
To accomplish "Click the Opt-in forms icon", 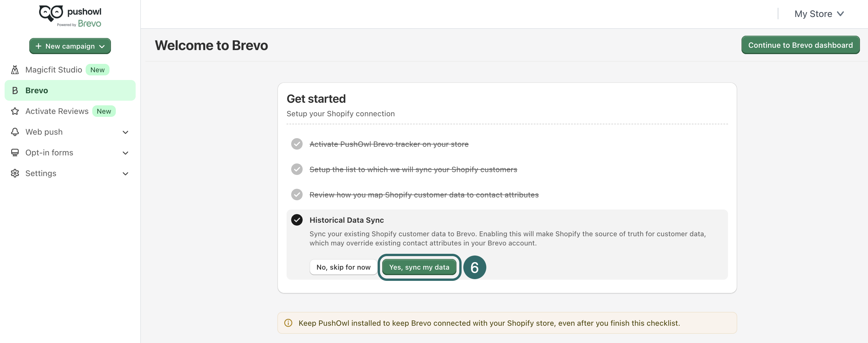I will [15, 153].
